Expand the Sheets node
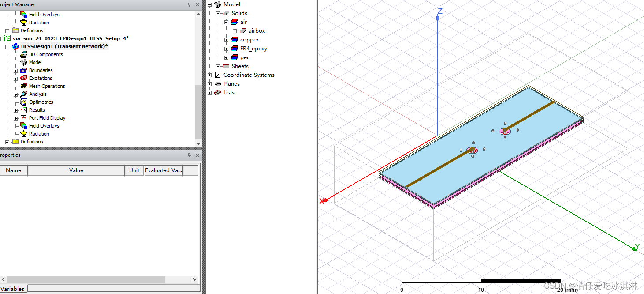Viewport: 644px width, 294px height. pyautogui.click(x=218, y=66)
